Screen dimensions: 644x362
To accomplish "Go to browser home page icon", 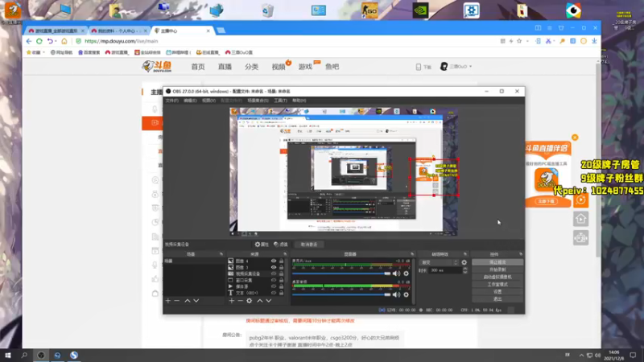I will [x=64, y=41].
